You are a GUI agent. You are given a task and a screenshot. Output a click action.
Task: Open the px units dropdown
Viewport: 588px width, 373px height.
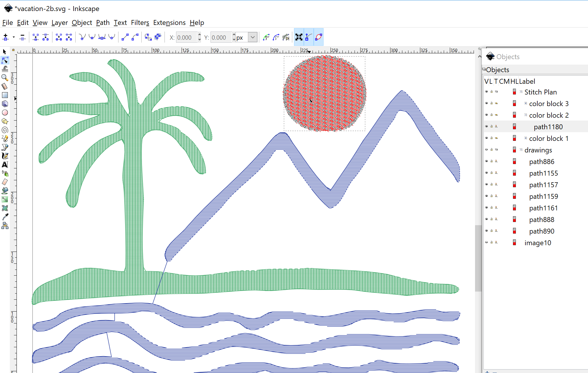pyautogui.click(x=253, y=37)
